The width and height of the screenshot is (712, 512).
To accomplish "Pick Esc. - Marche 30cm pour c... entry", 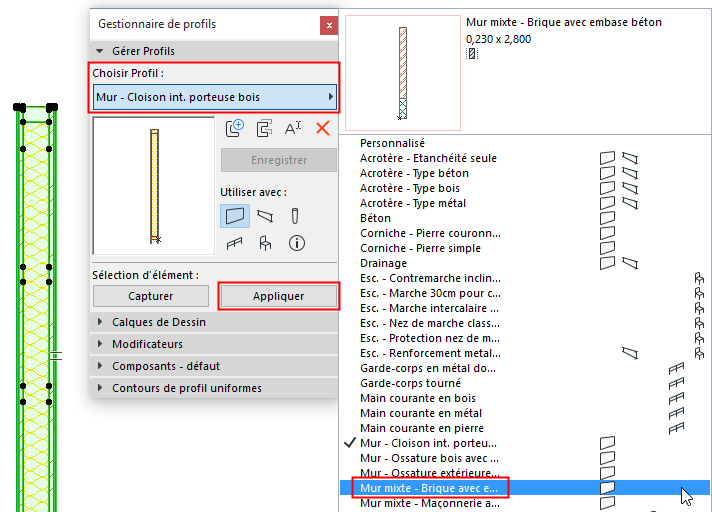I will tap(525, 293).
